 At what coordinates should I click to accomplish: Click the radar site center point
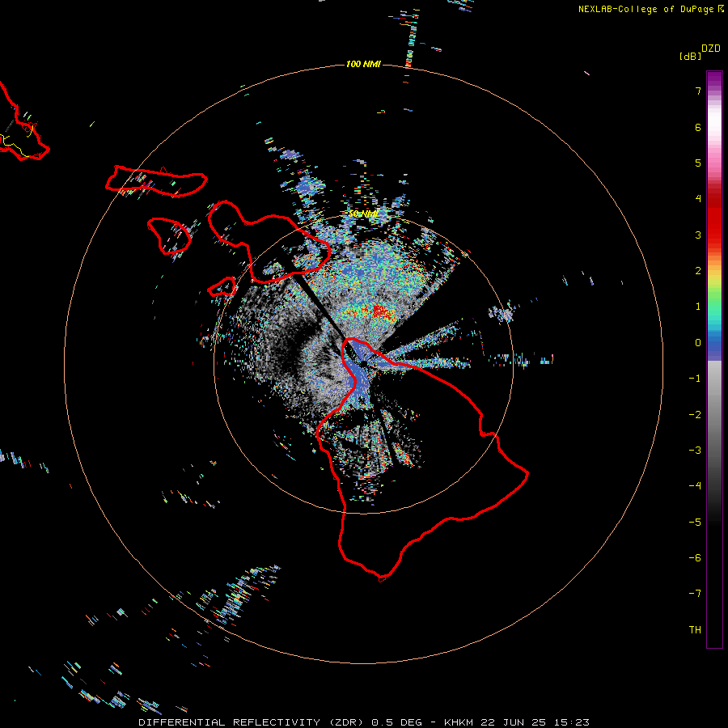(363, 363)
